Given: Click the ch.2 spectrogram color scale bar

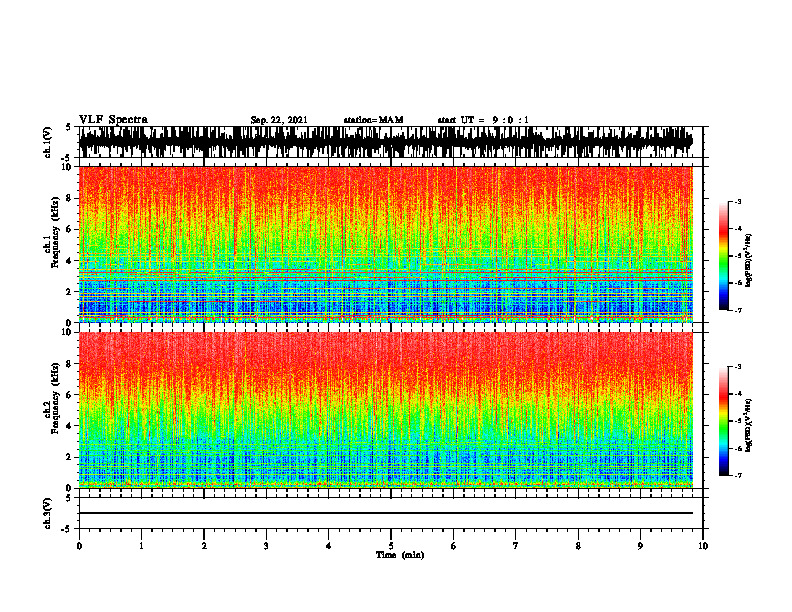Looking at the screenshot, I should point(723,421).
